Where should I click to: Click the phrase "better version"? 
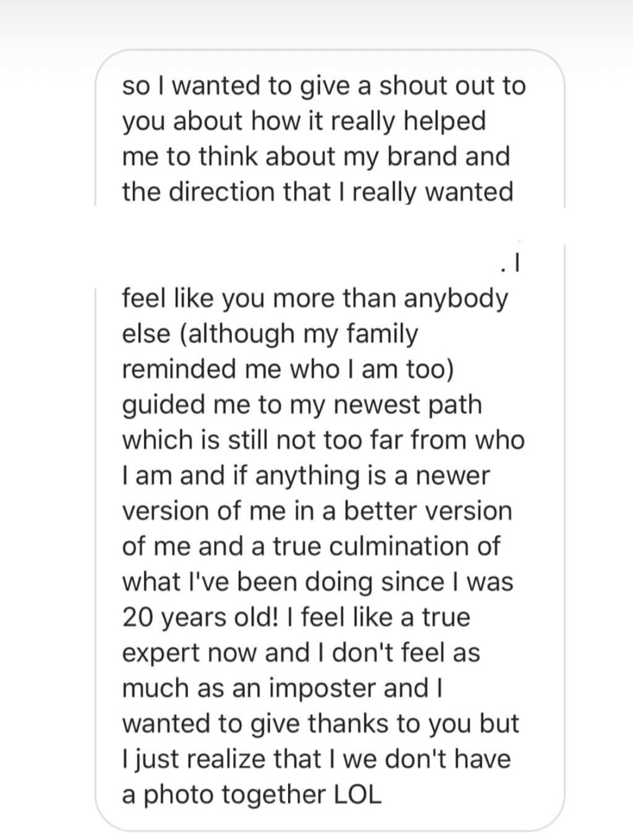click(x=428, y=511)
